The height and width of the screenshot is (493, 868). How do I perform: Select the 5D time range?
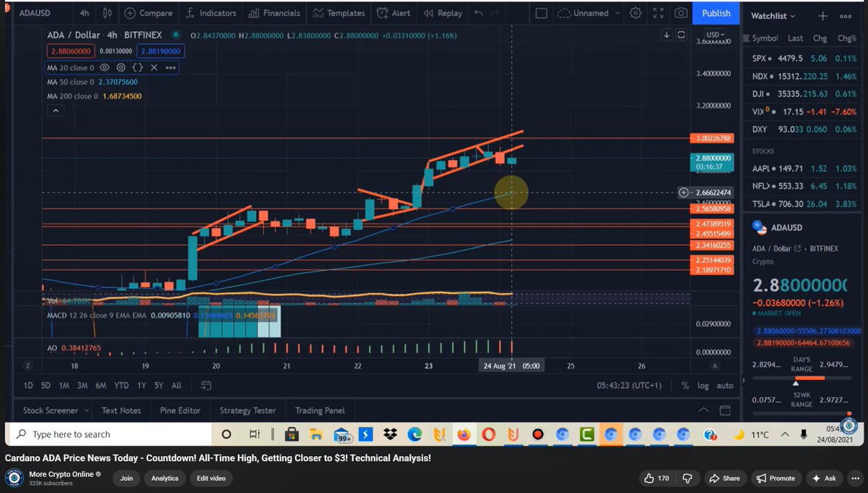point(46,386)
